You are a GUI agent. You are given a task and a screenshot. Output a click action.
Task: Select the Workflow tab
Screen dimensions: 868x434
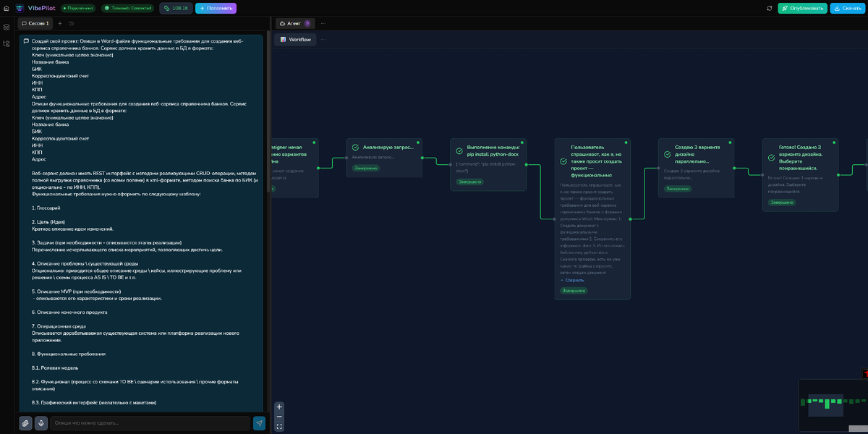pos(295,39)
